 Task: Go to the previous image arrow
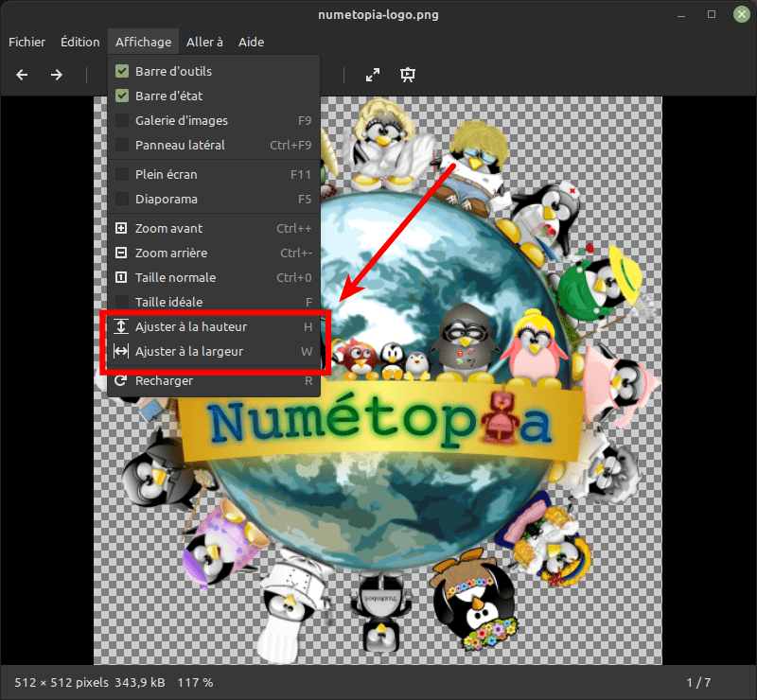tap(22, 75)
